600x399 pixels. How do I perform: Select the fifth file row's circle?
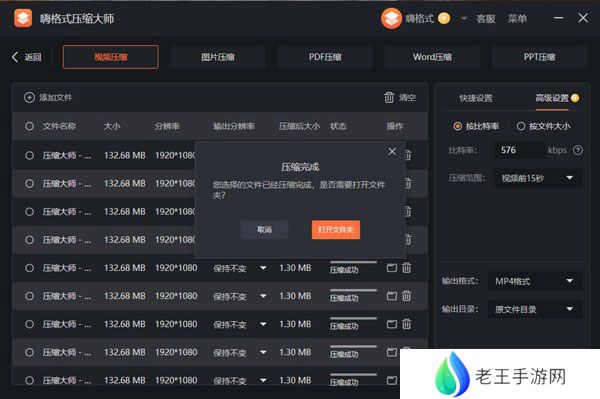click(x=29, y=268)
